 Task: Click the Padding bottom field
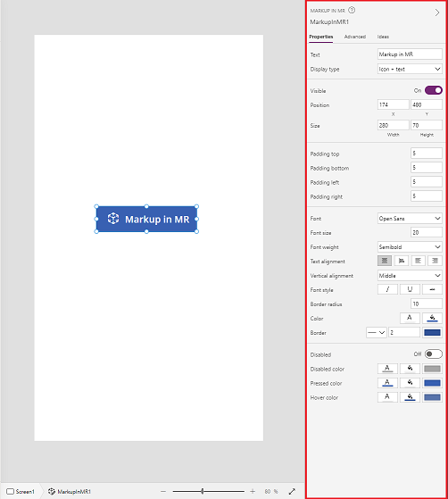(427, 168)
